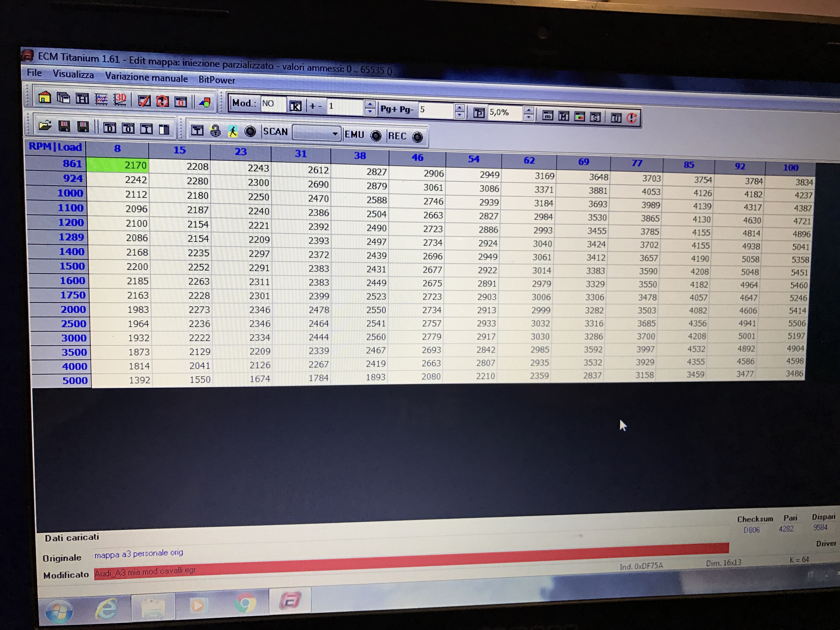Click the padlock icon
Screen dimensions: 840x630
(215, 131)
